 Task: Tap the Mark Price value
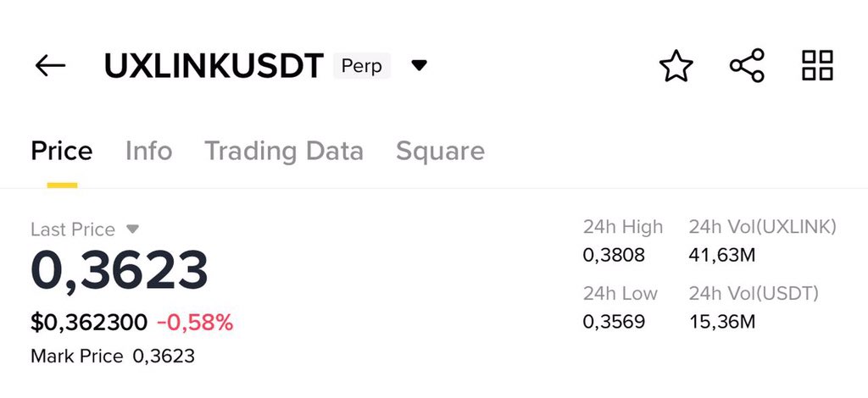(x=164, y=356)
